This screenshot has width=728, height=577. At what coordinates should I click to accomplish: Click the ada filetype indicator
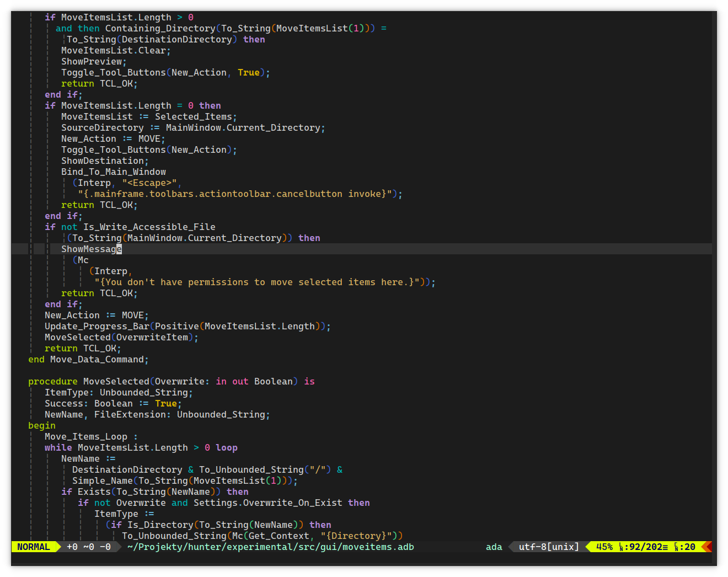click(x=494, y=547)
